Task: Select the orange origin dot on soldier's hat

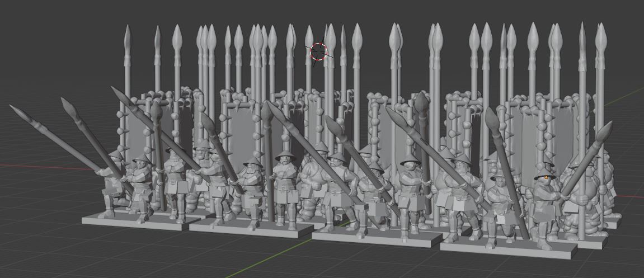Action: (547, 177)
